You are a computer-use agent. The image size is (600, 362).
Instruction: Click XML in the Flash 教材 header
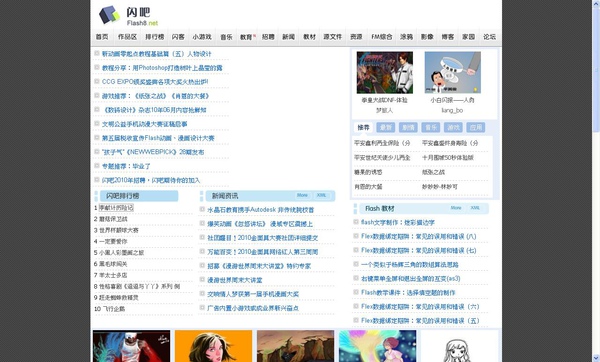click(x=475, y=208)
